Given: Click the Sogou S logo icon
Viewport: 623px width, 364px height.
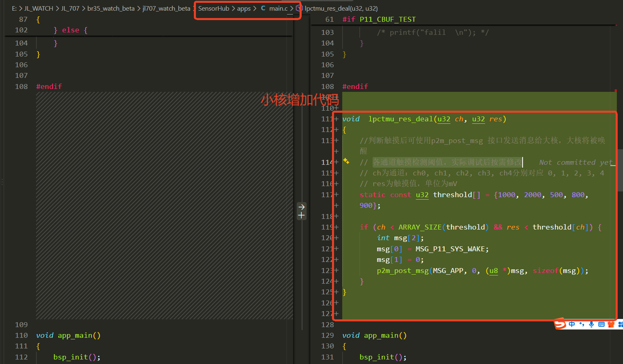Looking at the screenshot, I should coord(560,324).
